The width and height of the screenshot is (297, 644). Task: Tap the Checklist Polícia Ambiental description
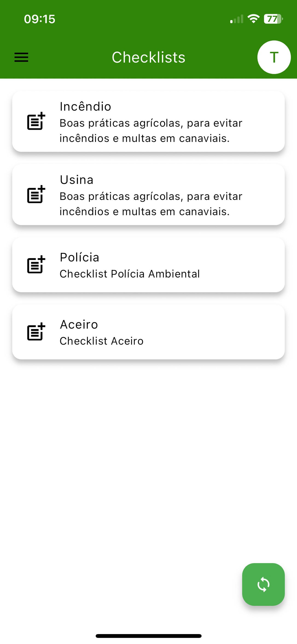click(x=130, y=274)
